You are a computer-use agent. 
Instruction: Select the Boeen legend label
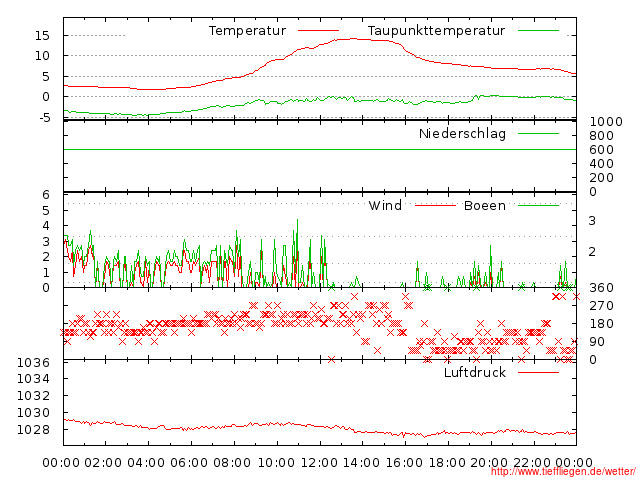pyautogui.click(x=484, y=206)
